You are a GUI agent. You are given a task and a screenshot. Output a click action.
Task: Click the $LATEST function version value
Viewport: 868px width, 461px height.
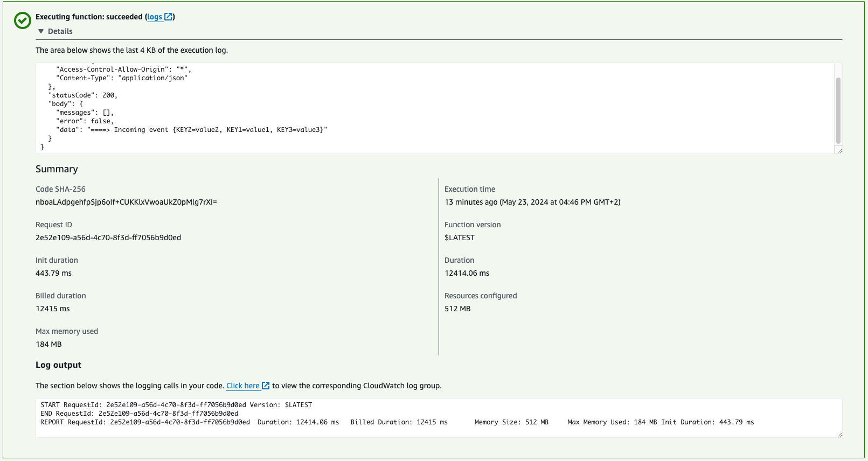460,238
